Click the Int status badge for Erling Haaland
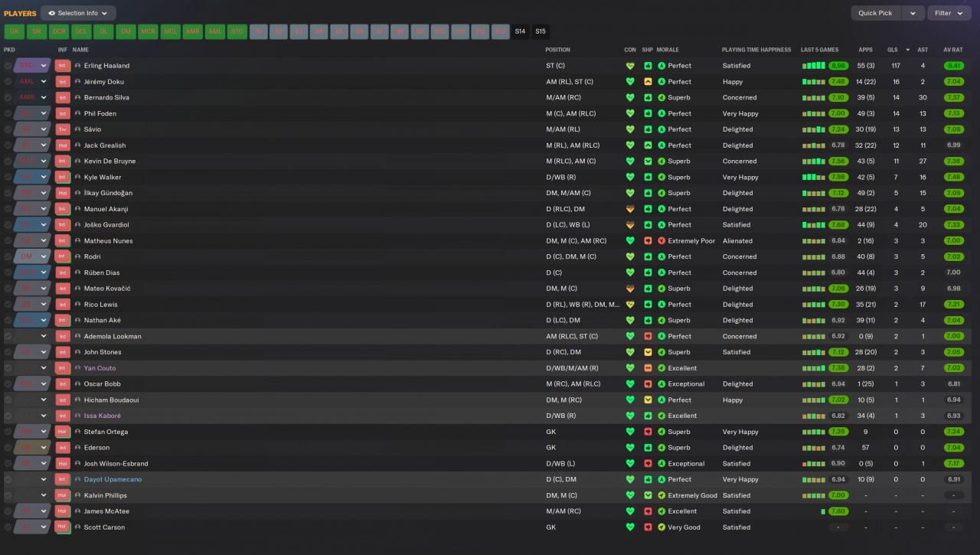Image resolution: width=980 pixels, height=555 pixels. point(63,66)
